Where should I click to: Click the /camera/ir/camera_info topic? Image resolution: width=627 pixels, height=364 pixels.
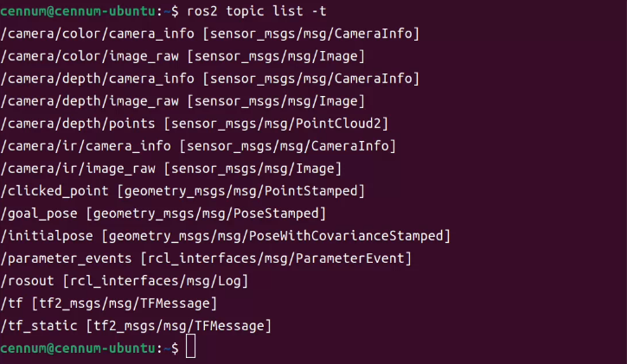click(86, 146)
